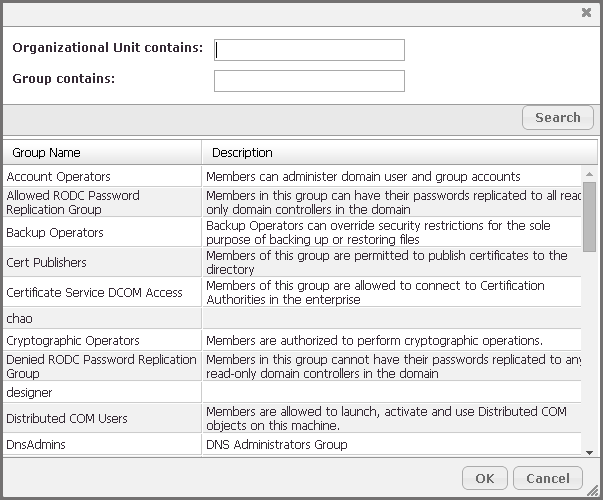
Task: Sort by the Group Name column header
Action: pyautogui.click(x=102, y=153)
